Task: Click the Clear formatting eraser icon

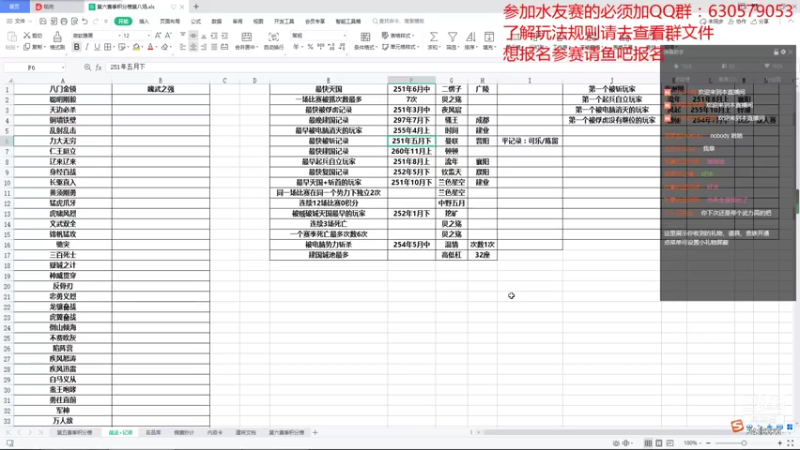Action: tap(164, 47)
